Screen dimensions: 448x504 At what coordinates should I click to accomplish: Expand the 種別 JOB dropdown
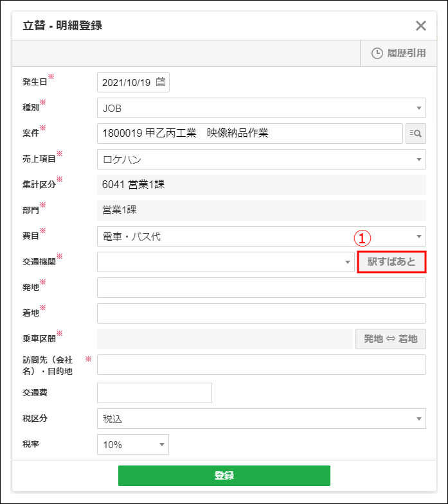pos(261,108)
